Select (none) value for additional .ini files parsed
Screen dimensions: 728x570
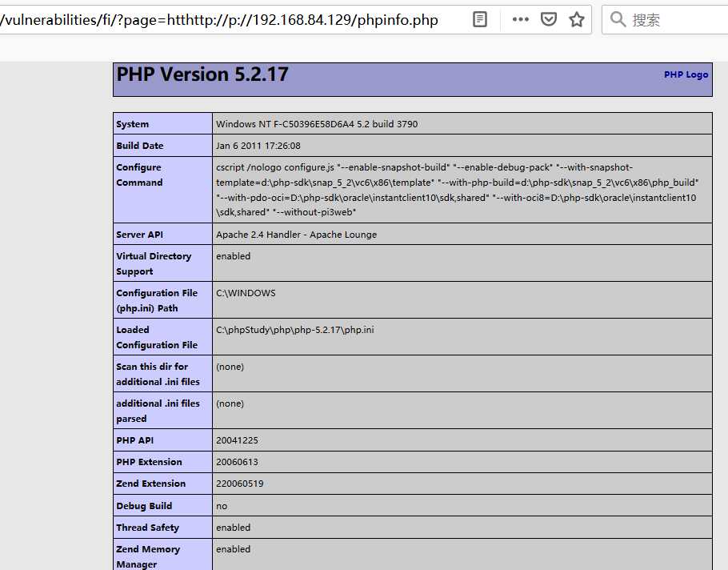[x=230, y=403]
